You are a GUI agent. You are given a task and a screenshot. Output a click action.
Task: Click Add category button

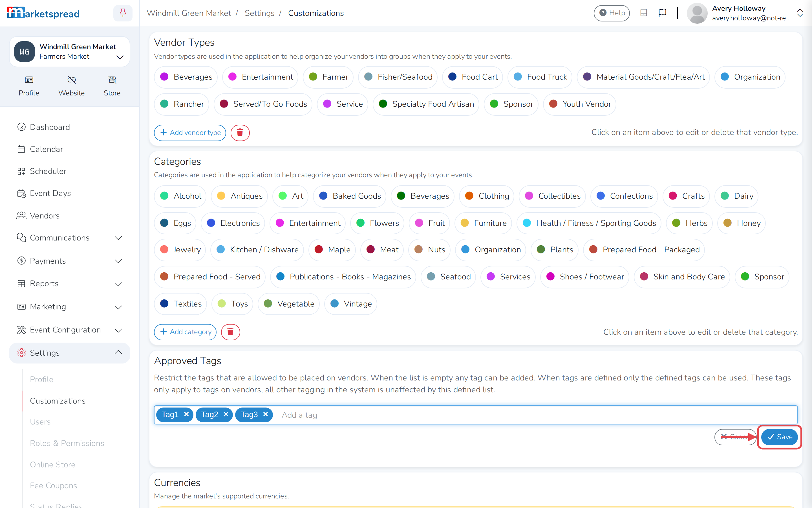tap(185, 332)
